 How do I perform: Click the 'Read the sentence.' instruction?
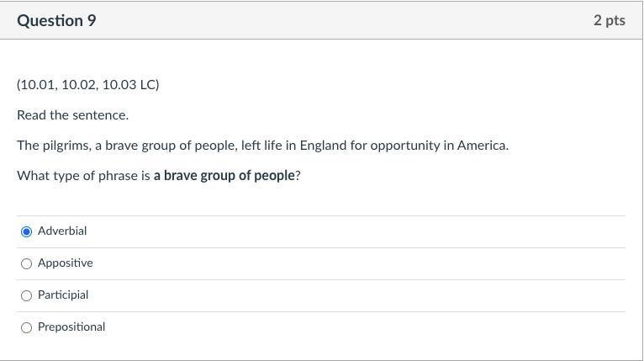coord(72,114)
